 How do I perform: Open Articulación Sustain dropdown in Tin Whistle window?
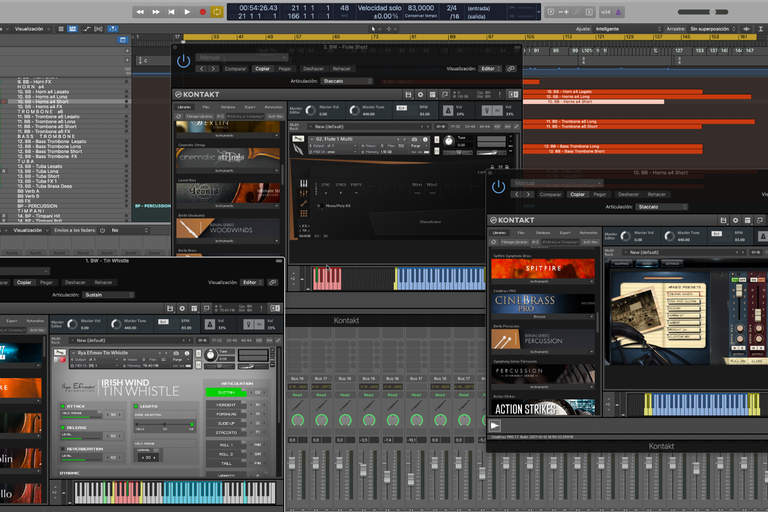click(108, 295)
